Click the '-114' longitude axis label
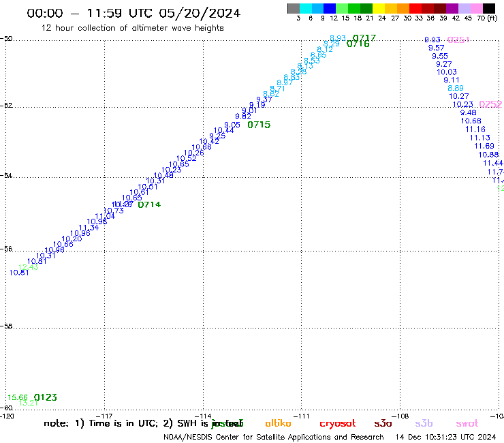504x443 pixels. 203,416
